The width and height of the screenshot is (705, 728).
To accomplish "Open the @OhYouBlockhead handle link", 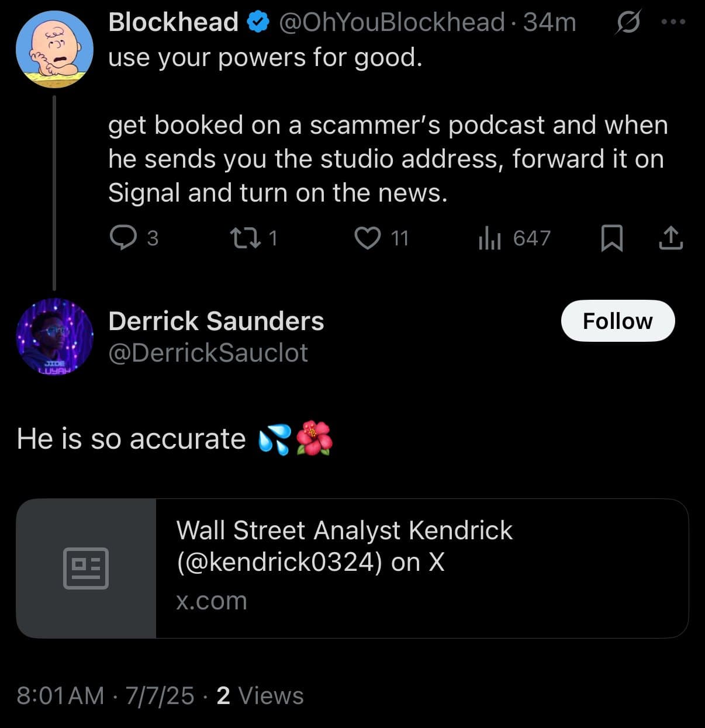I will (392, 22).
